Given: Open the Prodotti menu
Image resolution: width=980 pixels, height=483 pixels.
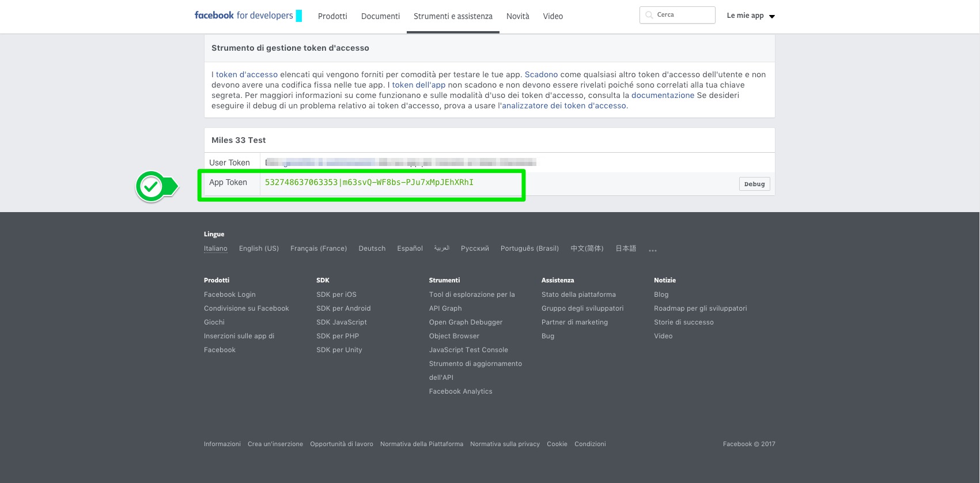Looking at the screenshot, I should click(332, 16).
